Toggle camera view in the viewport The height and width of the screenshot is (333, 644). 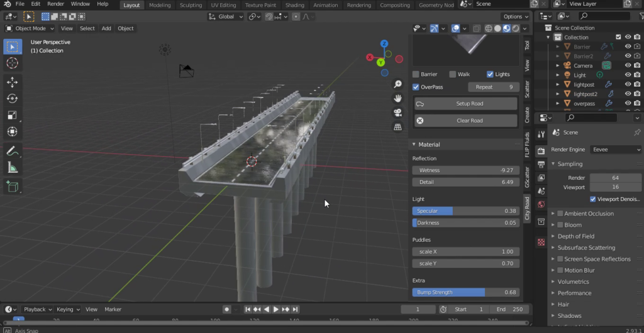tap(397, 113)
